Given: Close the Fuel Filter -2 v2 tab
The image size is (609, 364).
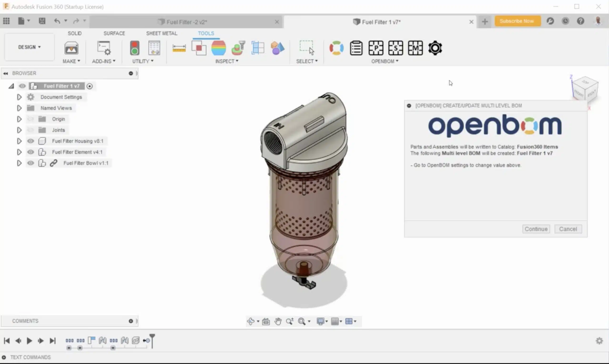Looking at the screenshot, I should click(x=277, y=22).
